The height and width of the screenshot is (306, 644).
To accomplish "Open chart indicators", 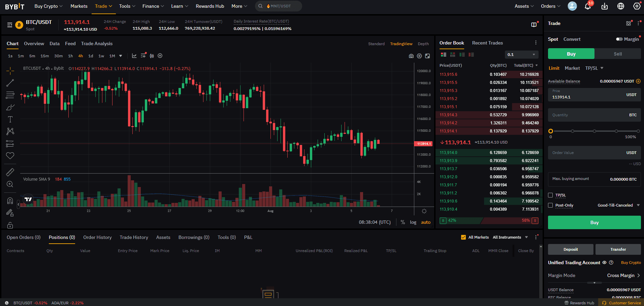I will 134,56.
